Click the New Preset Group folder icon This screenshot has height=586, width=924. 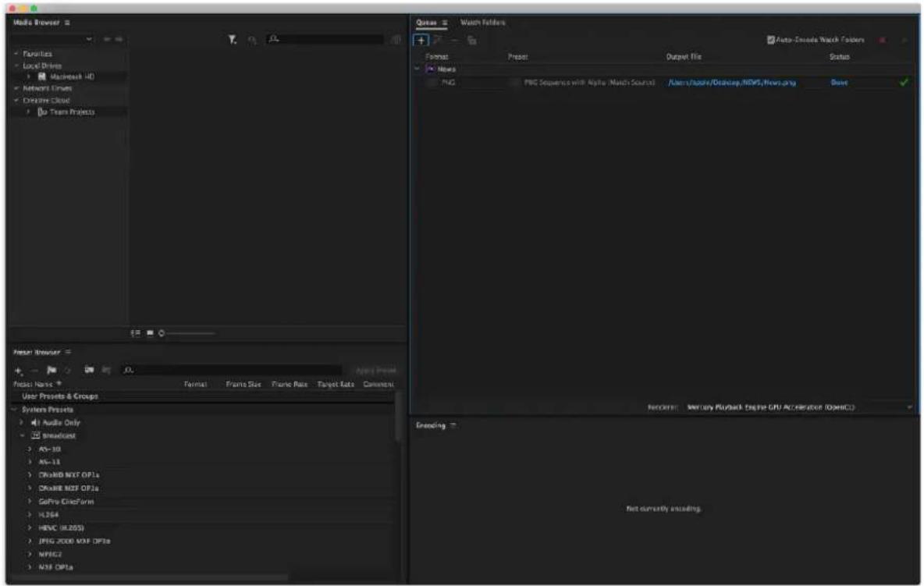[52, 370]
